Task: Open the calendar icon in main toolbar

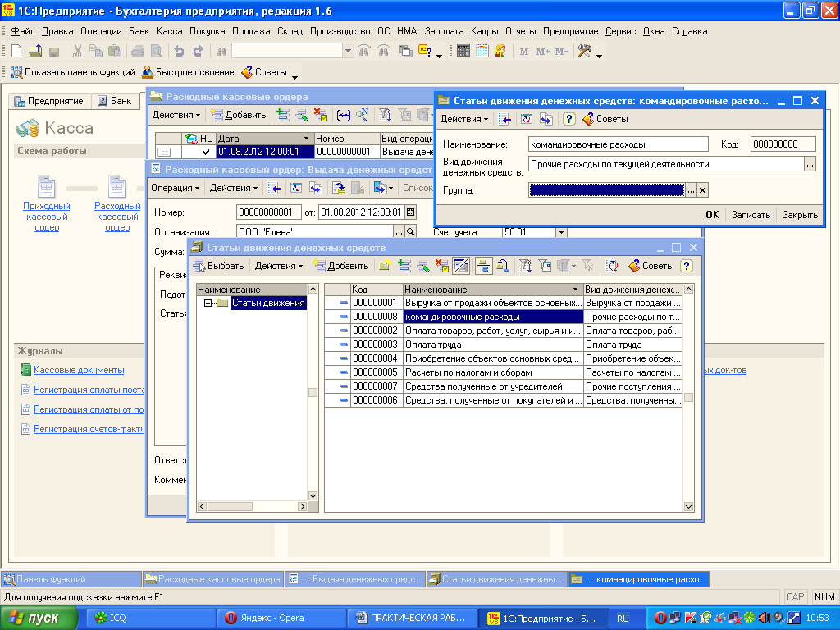Action: click(x=482, y=52)
